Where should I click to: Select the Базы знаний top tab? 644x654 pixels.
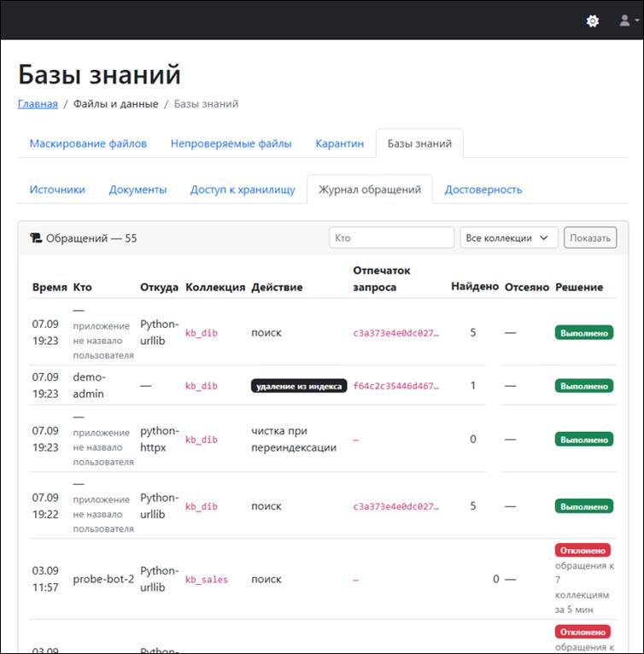point(419,143)
